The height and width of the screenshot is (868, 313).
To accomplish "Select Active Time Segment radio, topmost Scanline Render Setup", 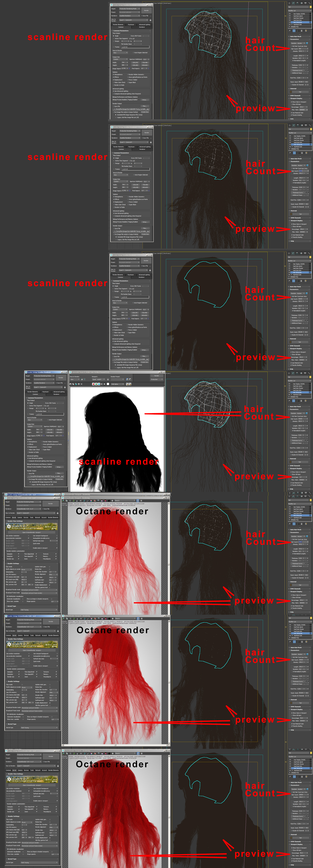I will tap(113, 39).
